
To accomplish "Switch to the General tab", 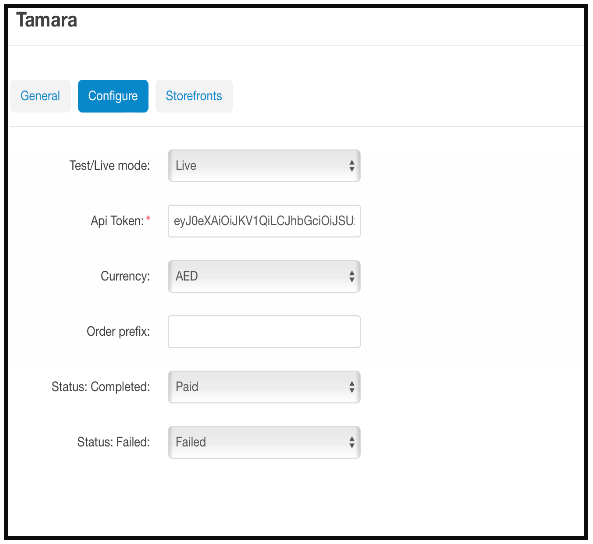I will pos(40,96).
